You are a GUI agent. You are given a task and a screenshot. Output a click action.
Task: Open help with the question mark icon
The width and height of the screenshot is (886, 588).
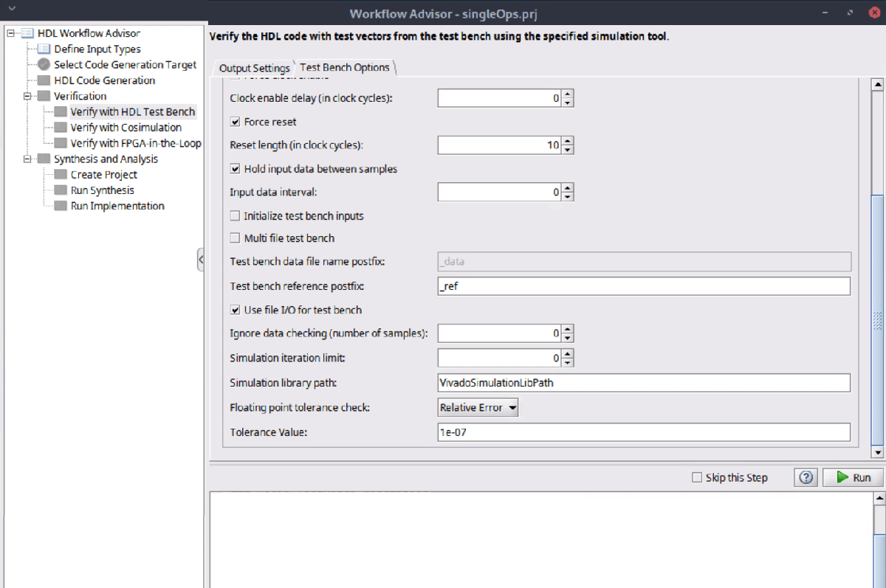coord(806,477)
